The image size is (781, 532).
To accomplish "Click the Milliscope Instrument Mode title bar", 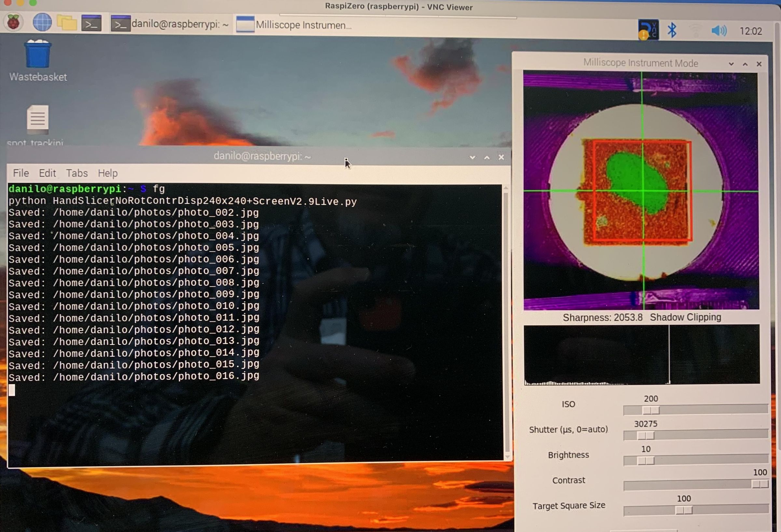I will [x=640, y=63].
